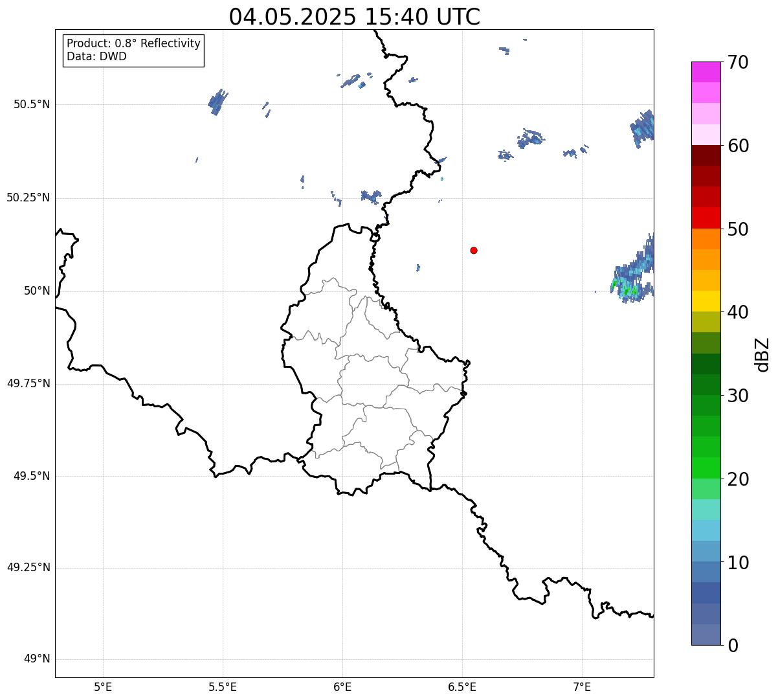Click the 5°E longitude label
The image size is (778, 700).
click(x=103, y=686)
